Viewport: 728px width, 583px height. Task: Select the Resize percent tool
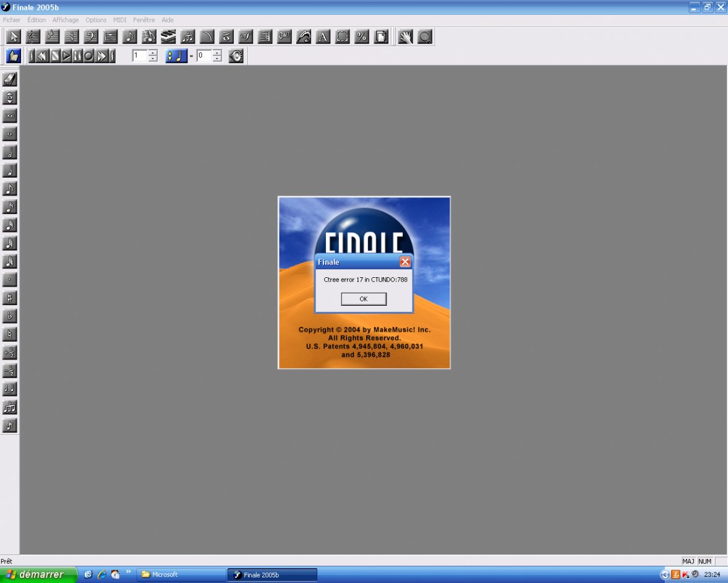(362, 37)
